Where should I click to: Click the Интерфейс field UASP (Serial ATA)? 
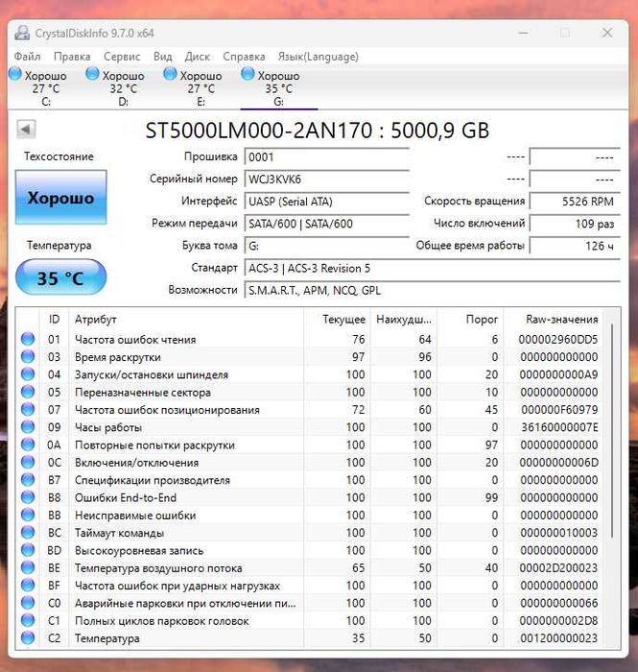click(327, 202)
